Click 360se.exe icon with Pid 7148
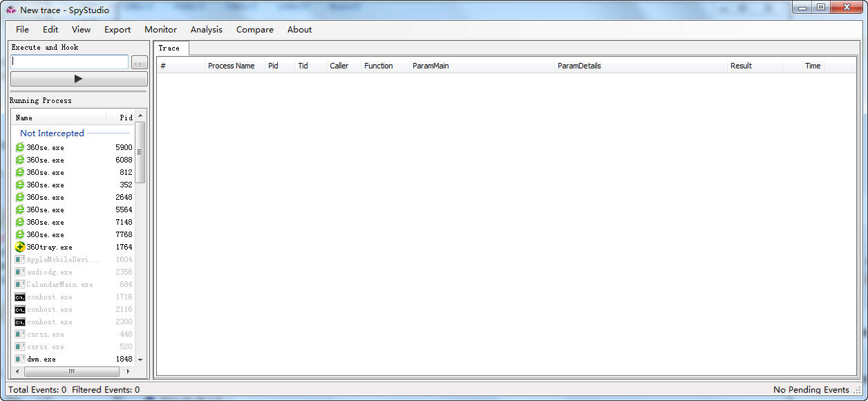The height and width of the screenshot is (401, 868). (x=20, y=222)
